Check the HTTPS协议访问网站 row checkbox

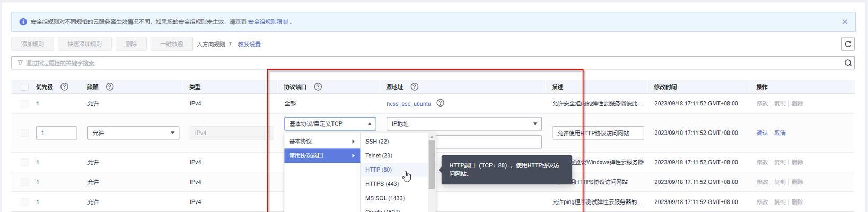coord(24,182)
